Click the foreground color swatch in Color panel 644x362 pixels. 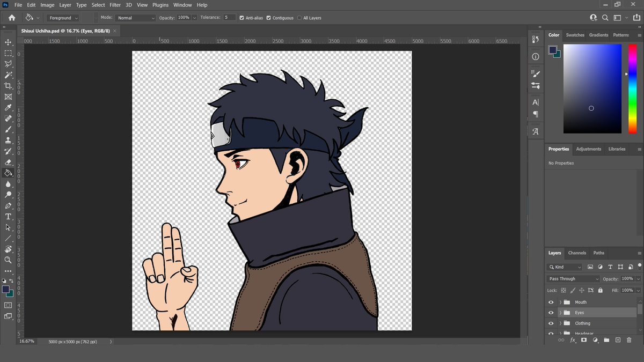click(552, 49)
